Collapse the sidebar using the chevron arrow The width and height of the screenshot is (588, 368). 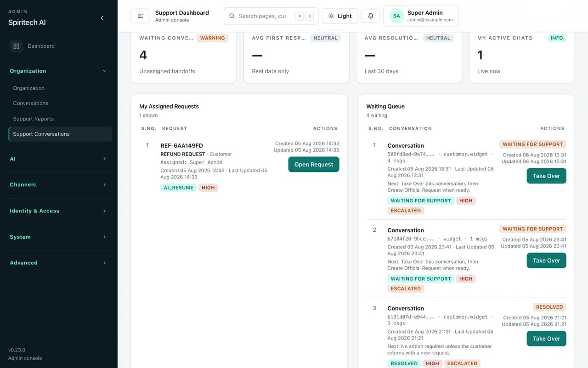(102, 18)
